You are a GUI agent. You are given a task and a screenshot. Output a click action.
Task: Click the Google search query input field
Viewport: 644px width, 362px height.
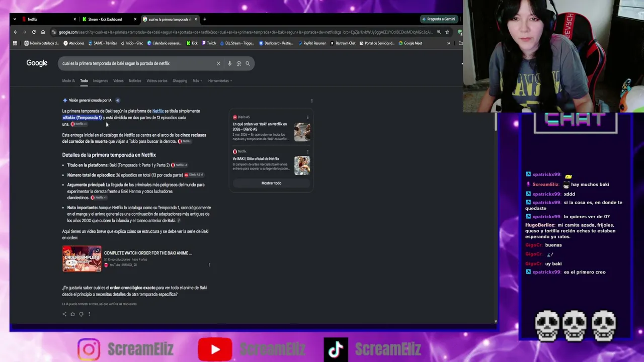coord(137,63)
